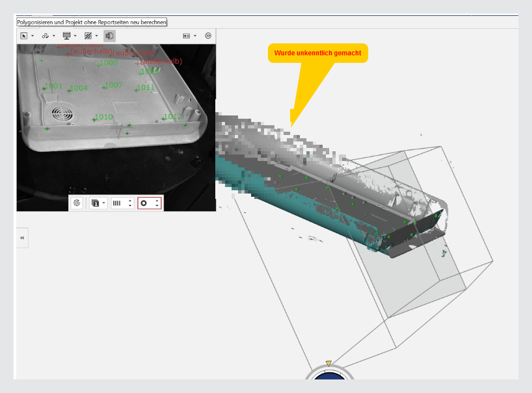
Task: Click the fringe pattern stripes spinner
Action: pos(122,203)
